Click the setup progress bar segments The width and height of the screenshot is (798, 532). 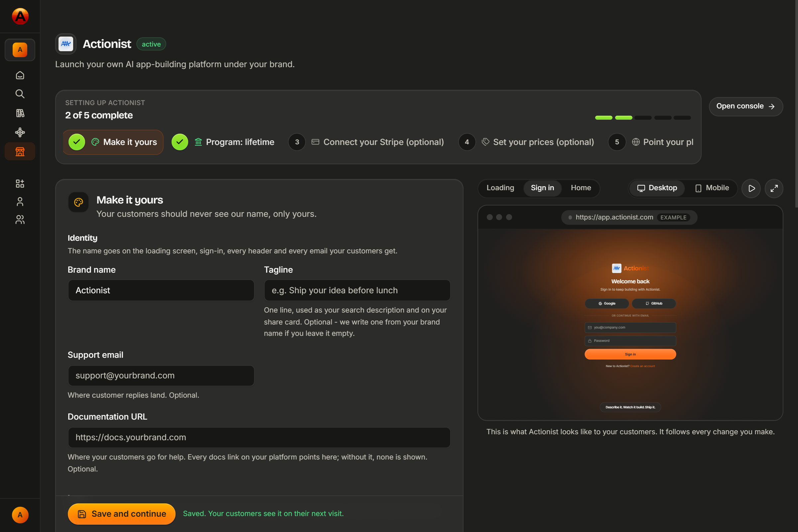[643, 117]
